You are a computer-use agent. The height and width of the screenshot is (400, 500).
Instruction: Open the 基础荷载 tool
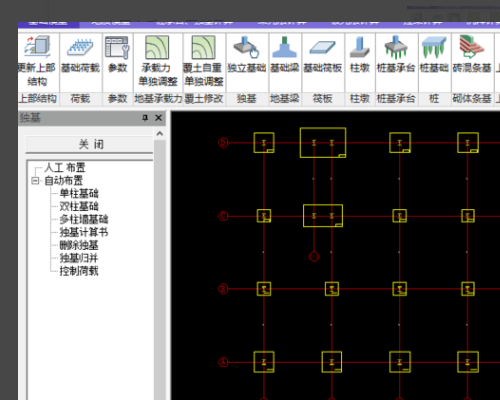pos(80,48)
